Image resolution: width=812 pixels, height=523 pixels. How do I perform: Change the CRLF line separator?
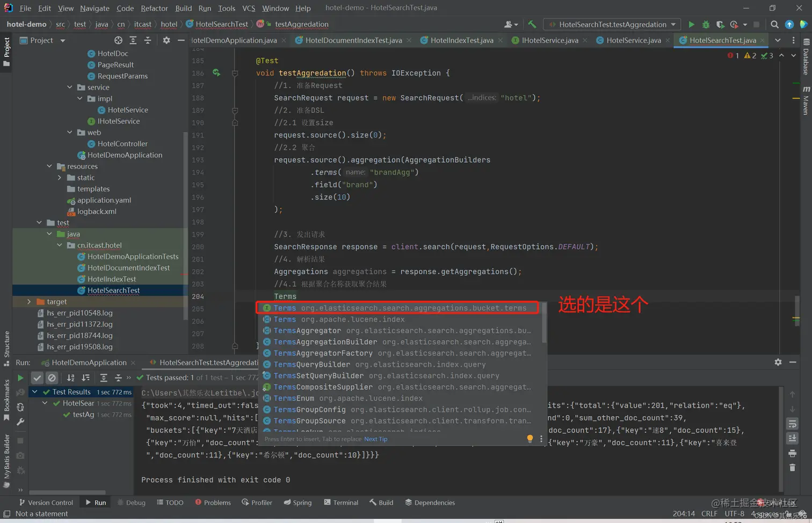pos(709,514)
